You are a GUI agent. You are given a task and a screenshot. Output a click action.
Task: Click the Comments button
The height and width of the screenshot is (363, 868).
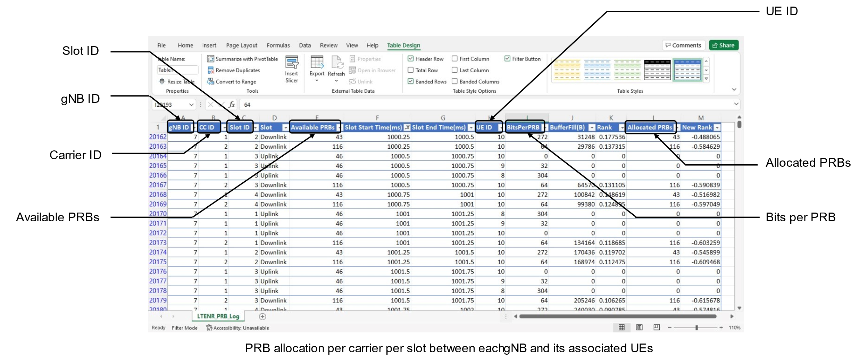[684, 45]
